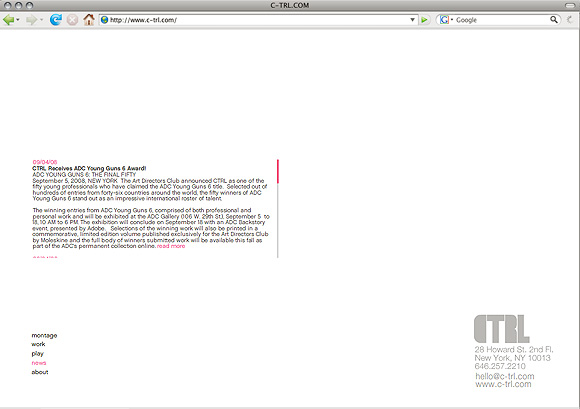580x409 pixels.
Task: Click the grey CTRL logo
Action: click(502, 329)
